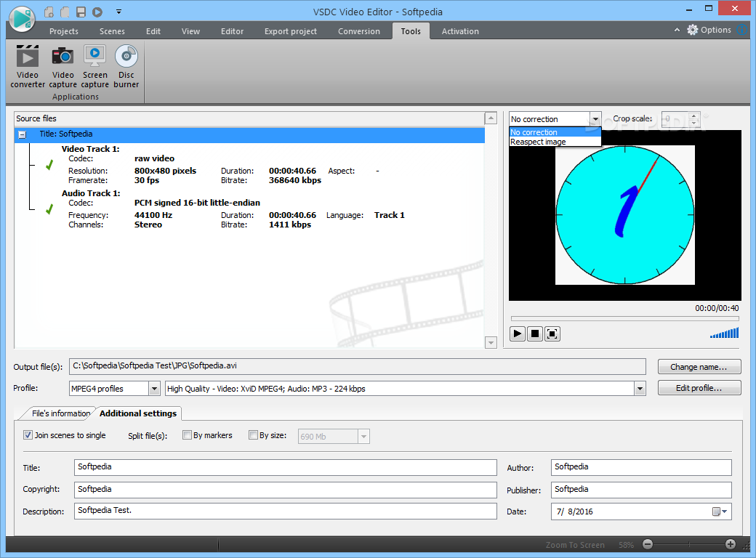Click the Change name button
This screenshot has width=756, height=558.
click(699, 367)
